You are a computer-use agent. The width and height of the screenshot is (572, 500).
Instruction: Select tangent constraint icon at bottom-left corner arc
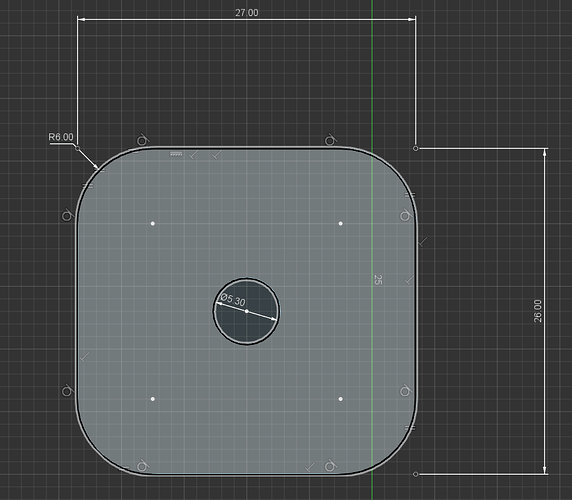click(x=143, y=466)
